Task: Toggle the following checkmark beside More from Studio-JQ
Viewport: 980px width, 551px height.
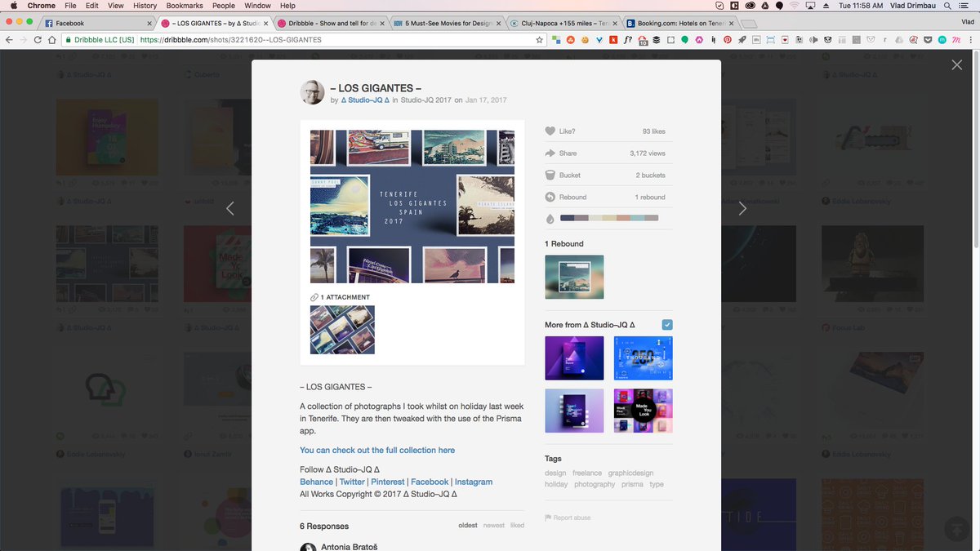Action: click(x=667, y=325)
